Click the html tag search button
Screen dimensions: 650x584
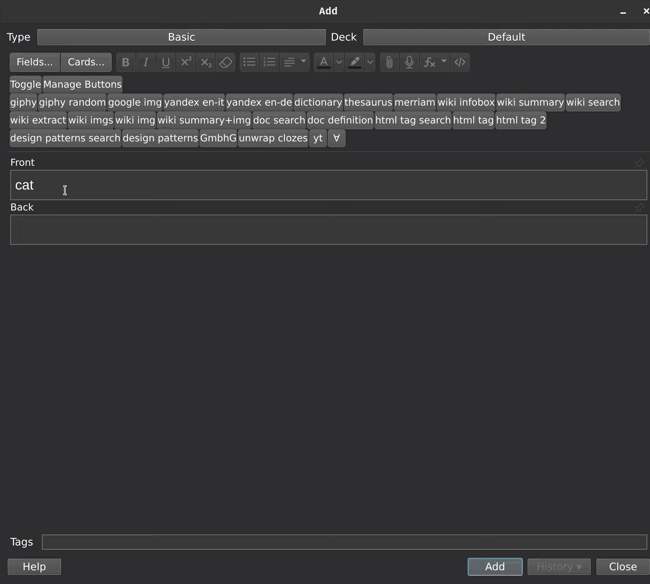[x=413, y=120]
